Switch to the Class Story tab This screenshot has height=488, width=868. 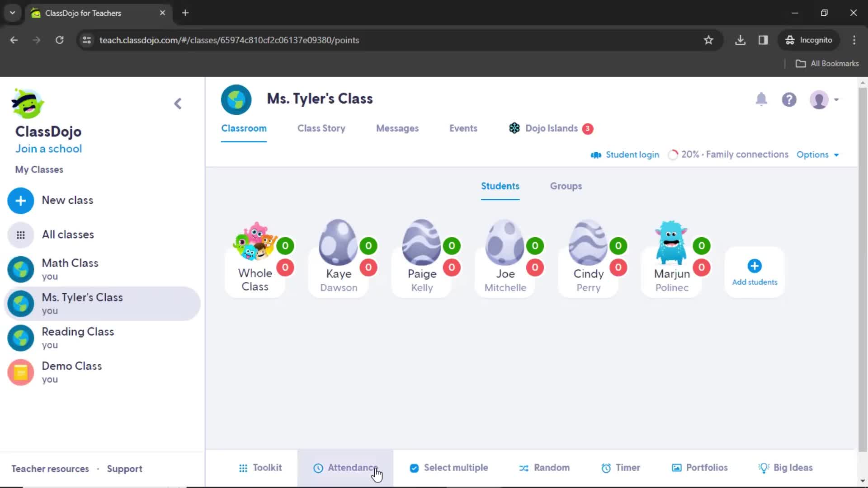pos(321,129)
